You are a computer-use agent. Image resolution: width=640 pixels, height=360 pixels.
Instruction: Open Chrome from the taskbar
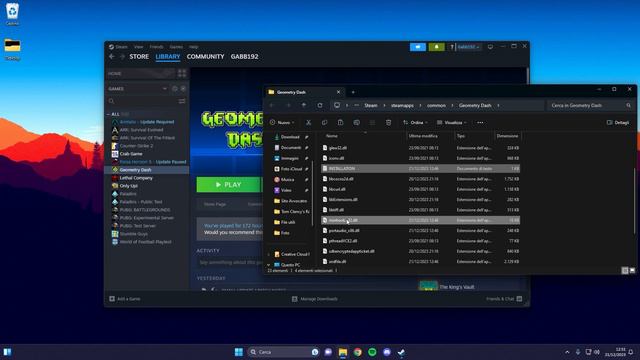click(x=358, y=352)
